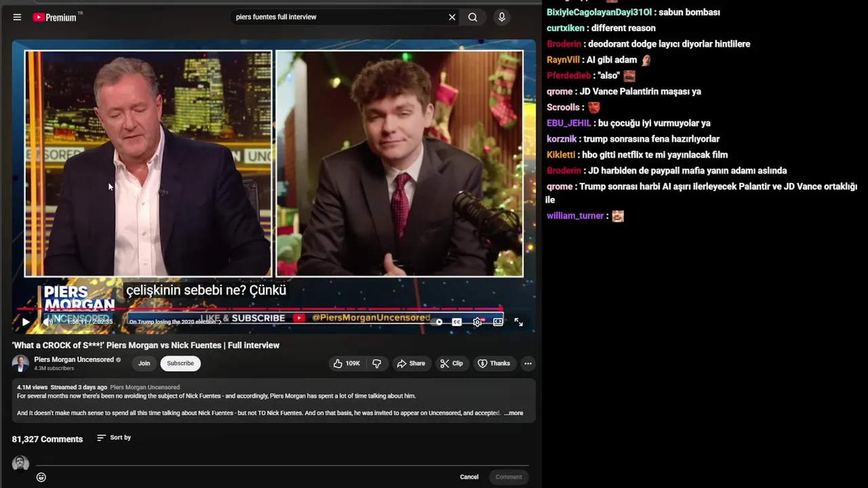Switch to theater mode
Screen dimensions: 868x488
498,322
